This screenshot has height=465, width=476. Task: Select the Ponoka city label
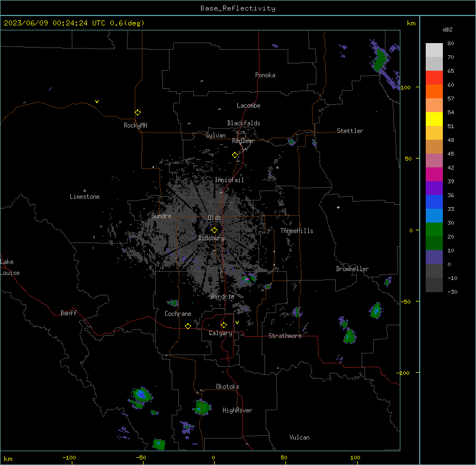(265, 75)
